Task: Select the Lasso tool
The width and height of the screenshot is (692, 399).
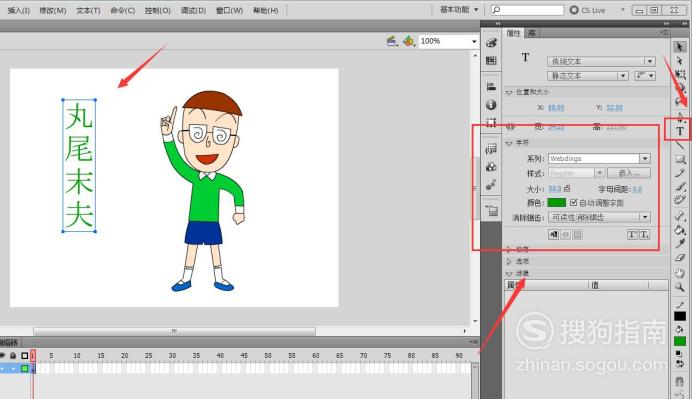Action: pyautogui.click(x=680, y=102)
